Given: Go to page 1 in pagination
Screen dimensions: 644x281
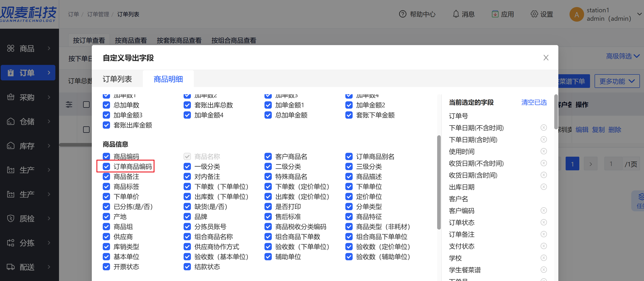Looking at the screenshot, I should point(572,164).
